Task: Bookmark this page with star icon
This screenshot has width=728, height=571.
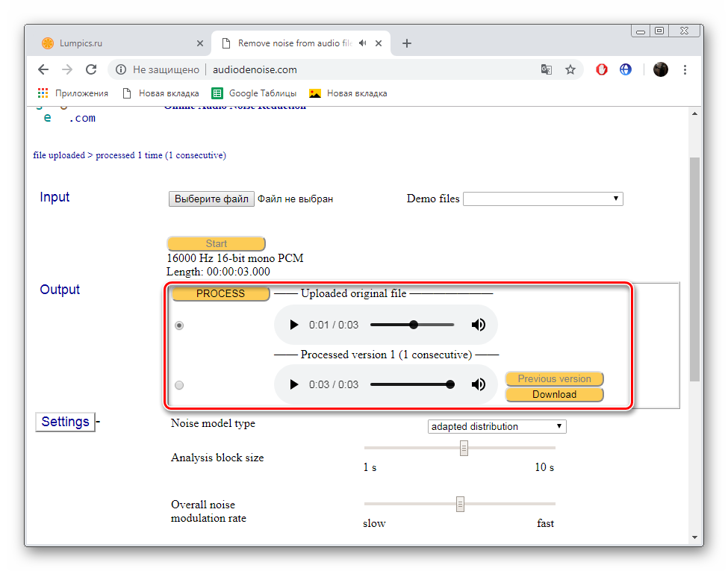Action: pos(570,69)
